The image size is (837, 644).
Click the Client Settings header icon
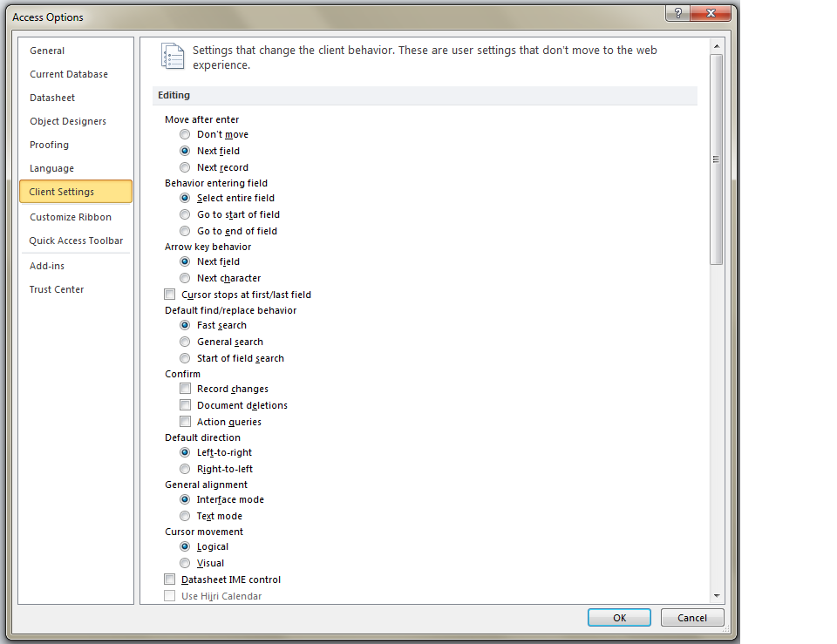click(x=173, y=57)
